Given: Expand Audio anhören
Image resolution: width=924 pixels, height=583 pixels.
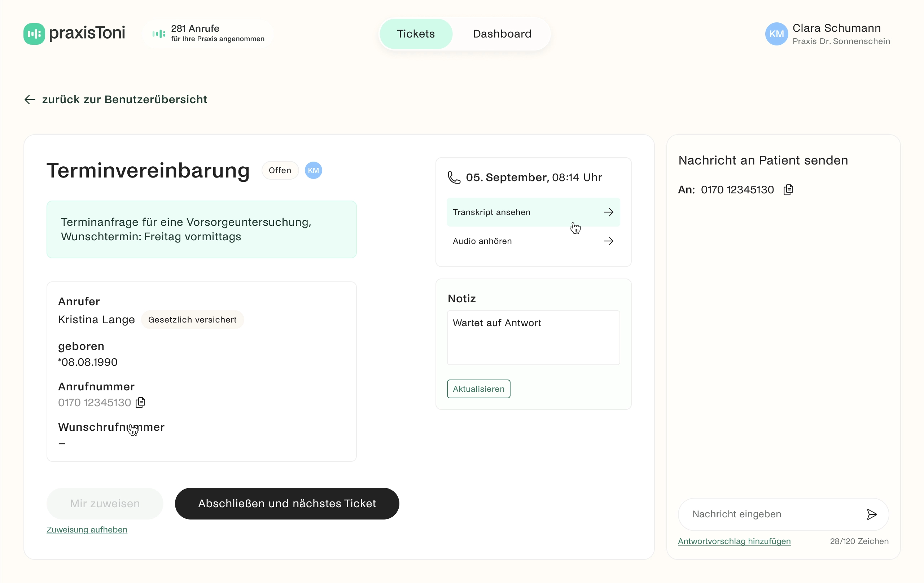Looking at the screenshot, I should point(533,241).
